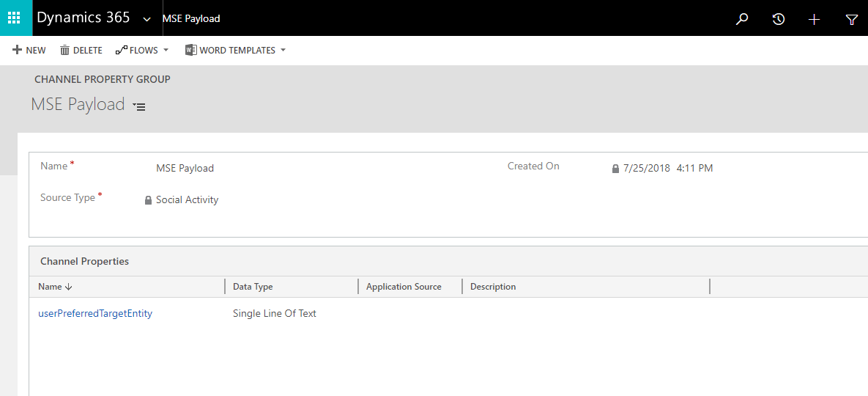Click the Data Type column header
The image size is (868, 396).
click(x=253, y=287)
